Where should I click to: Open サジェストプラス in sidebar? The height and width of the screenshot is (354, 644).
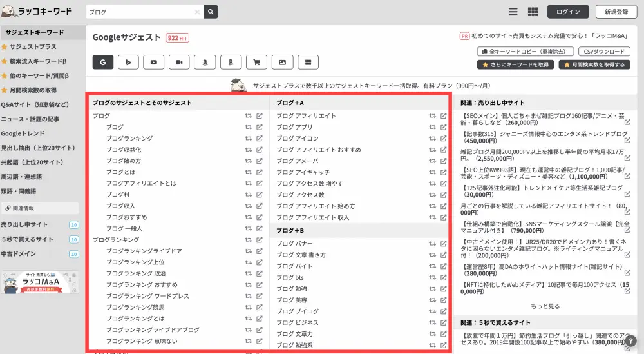(33, 47)
